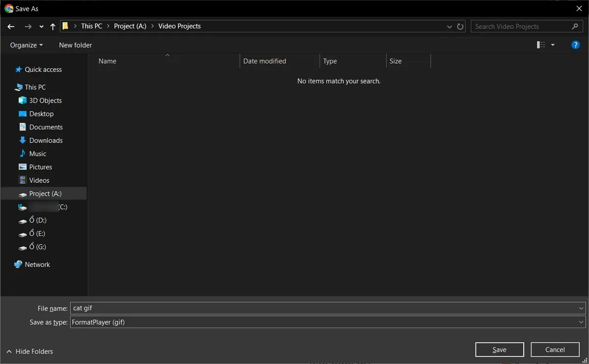Click the Back navigation arrow
Screen dimensions: 589x364
(11, 26)
